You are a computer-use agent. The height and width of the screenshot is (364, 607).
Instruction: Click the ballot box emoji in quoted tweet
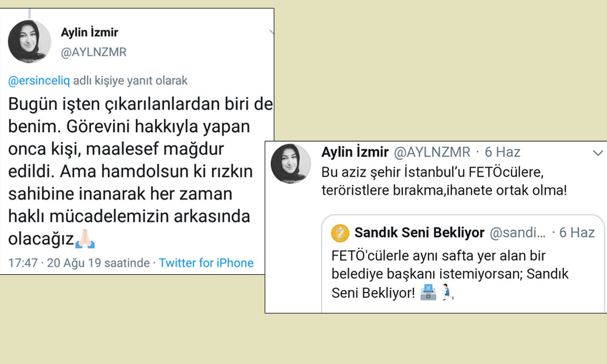click(429, 292)
